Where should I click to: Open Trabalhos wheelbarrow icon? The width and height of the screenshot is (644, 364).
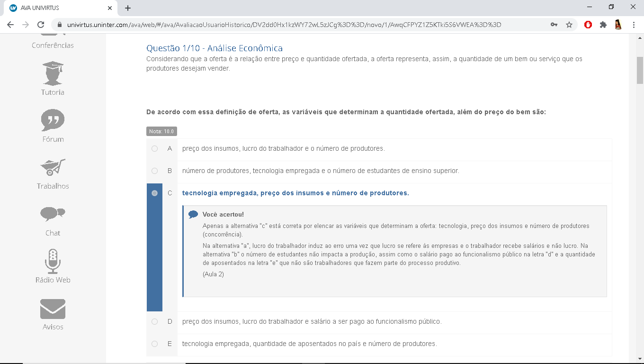pyautogui.click(x=53, y=167)
